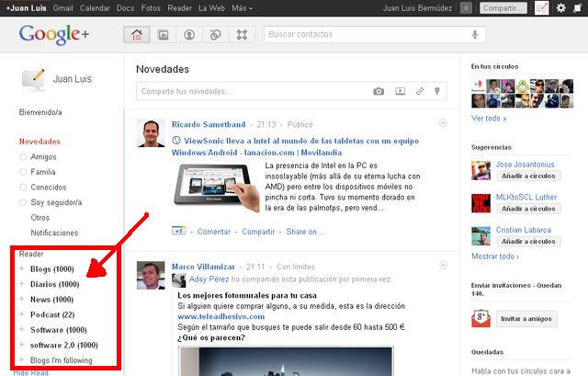
Task: Open Reader from the top bar
Action: pyautogui.click(x=180, y=8)
